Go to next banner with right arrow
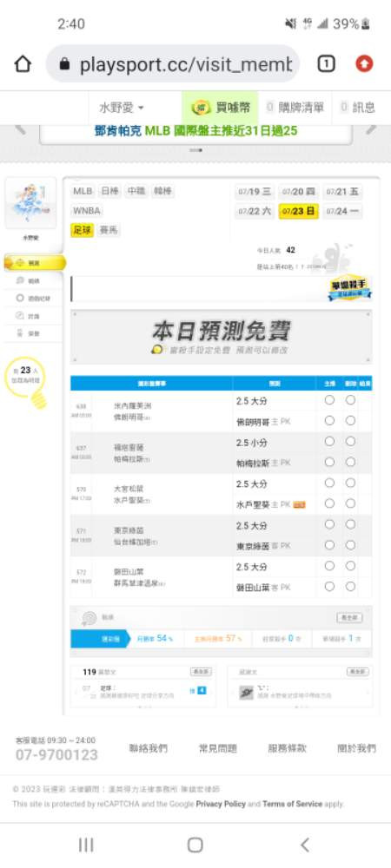This screenshot has height=868, width=391. [x=371, y=129]
